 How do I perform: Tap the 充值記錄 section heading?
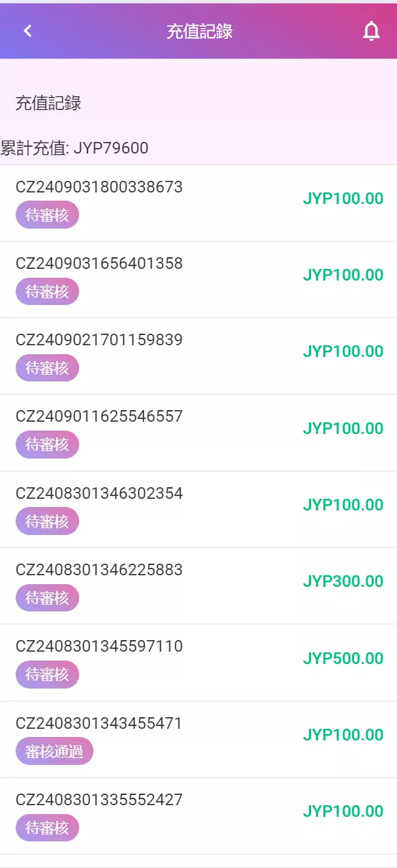coord(48,104)
